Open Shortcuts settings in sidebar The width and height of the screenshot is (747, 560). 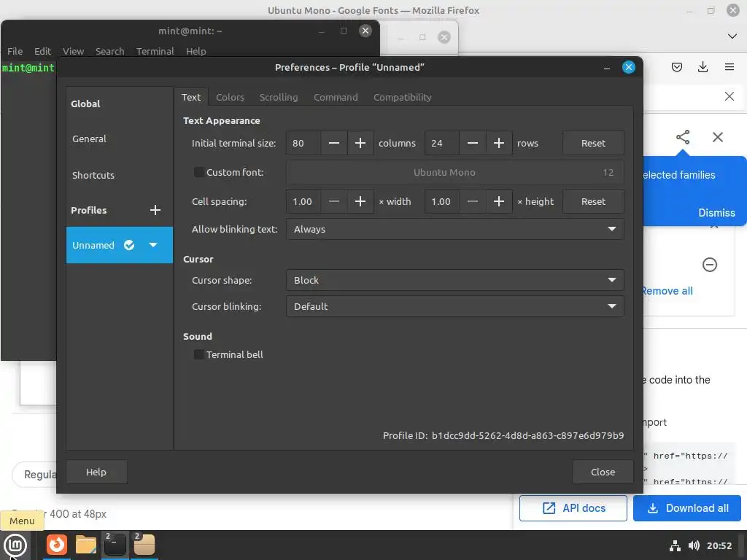click(120, 175)
